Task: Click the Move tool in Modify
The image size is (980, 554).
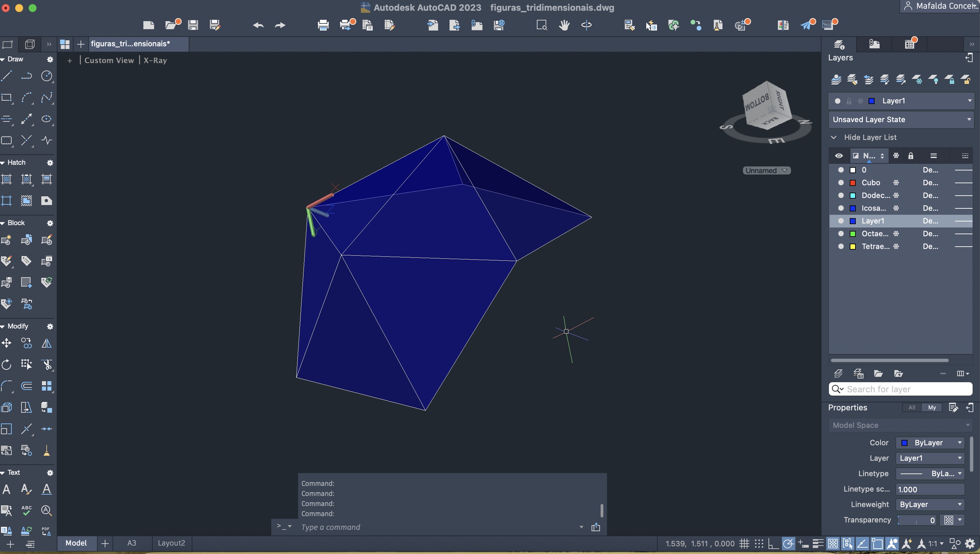Action: (6, 343)
